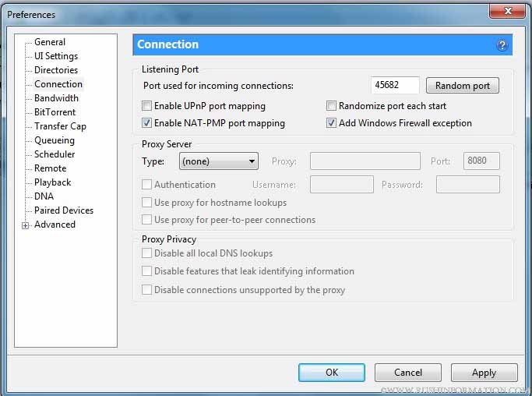The image size is (532, 396).
Task: Cancel the preferences dialog
Action: tap(408, 373)
